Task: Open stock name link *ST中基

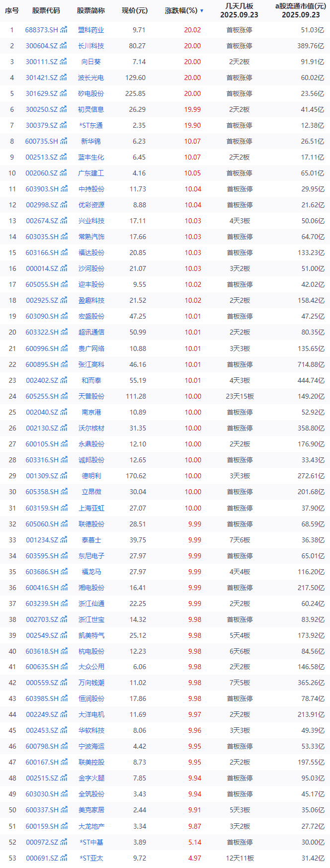Action: pos(91,842)
